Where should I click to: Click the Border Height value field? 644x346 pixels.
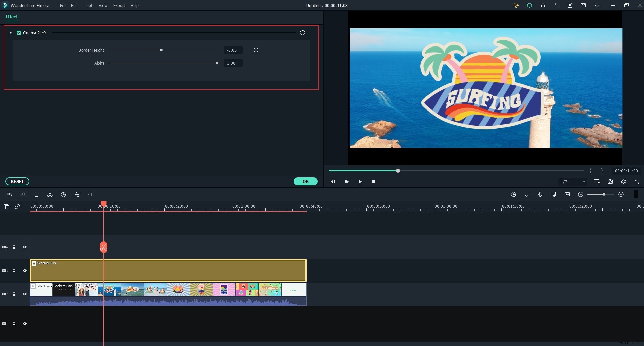(232, 50)
